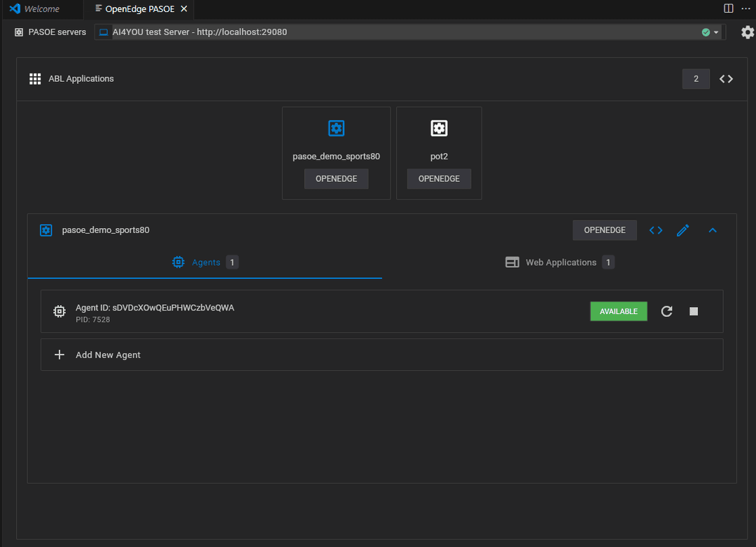Click the ABL Applications heading text
The width and height of the screenshot is (756, 547).
(x=81, y=79)
